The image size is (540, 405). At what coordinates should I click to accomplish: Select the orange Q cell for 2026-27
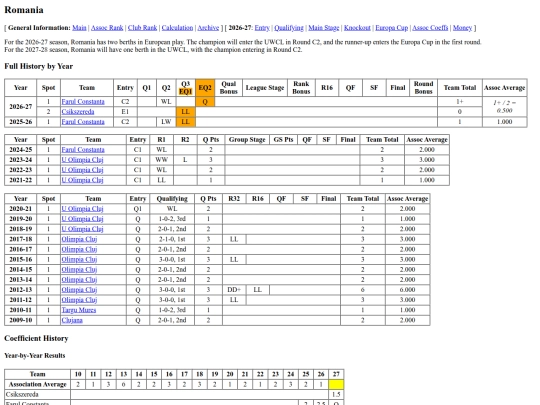click(x=205, y=102)
